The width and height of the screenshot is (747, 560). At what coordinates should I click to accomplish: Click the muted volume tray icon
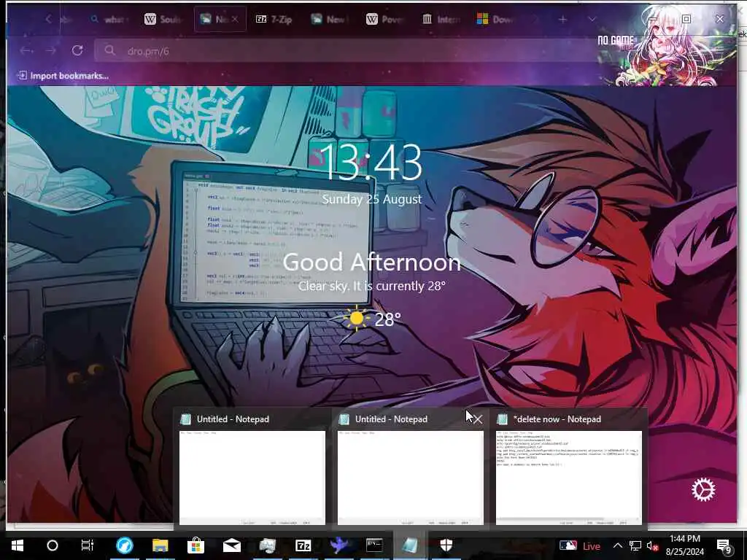point(653,545)
